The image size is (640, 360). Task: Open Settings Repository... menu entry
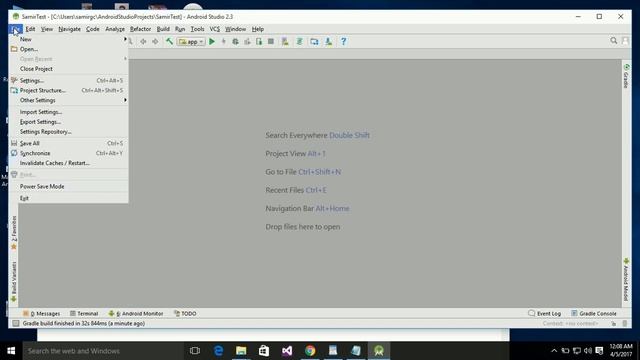click(69, 131)
